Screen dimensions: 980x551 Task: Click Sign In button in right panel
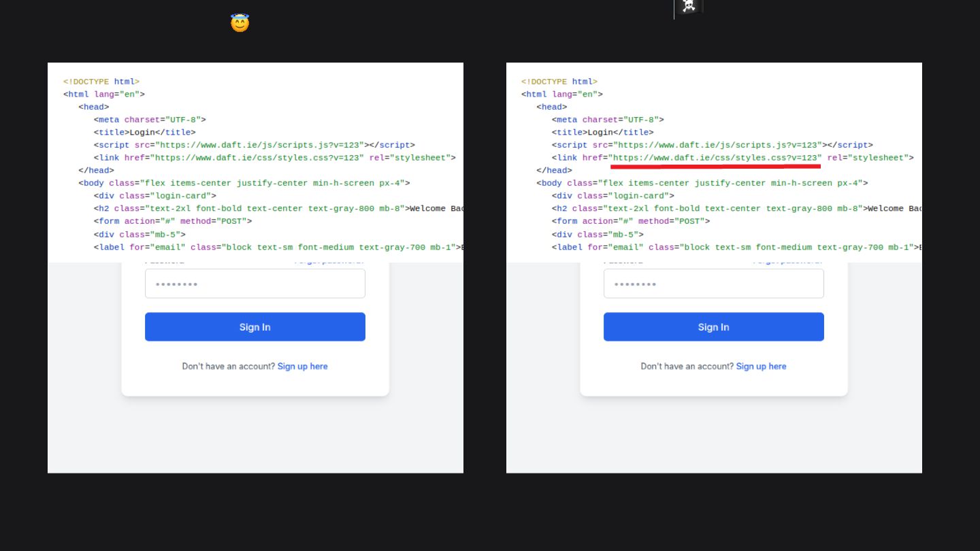pos(714,327)
